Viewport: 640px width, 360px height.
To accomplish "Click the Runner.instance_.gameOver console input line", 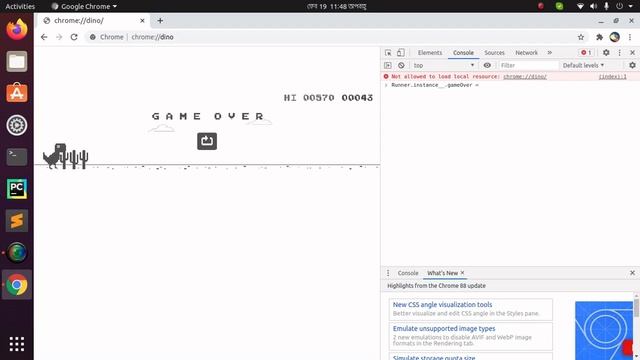I will coord(434,85).
